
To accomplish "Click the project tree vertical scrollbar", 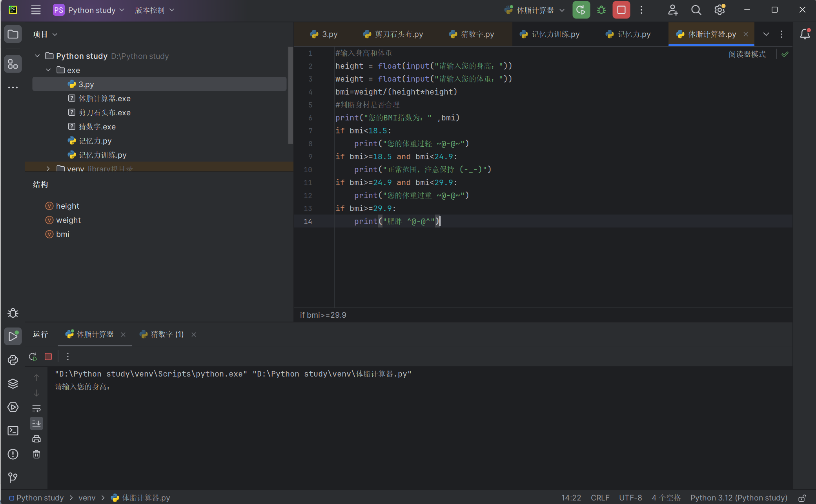I will pyautogui.click(x=290, y=95).
